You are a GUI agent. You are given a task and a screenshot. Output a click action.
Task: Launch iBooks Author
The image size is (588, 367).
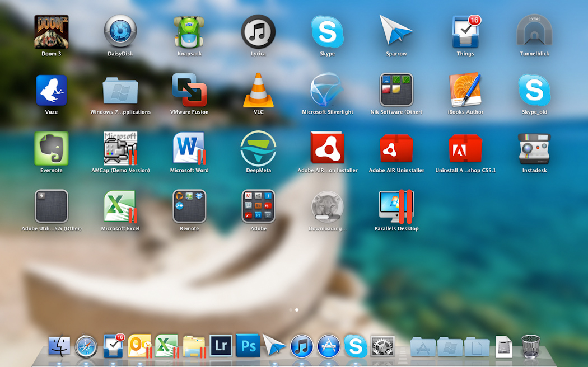[x=465, y=90]
